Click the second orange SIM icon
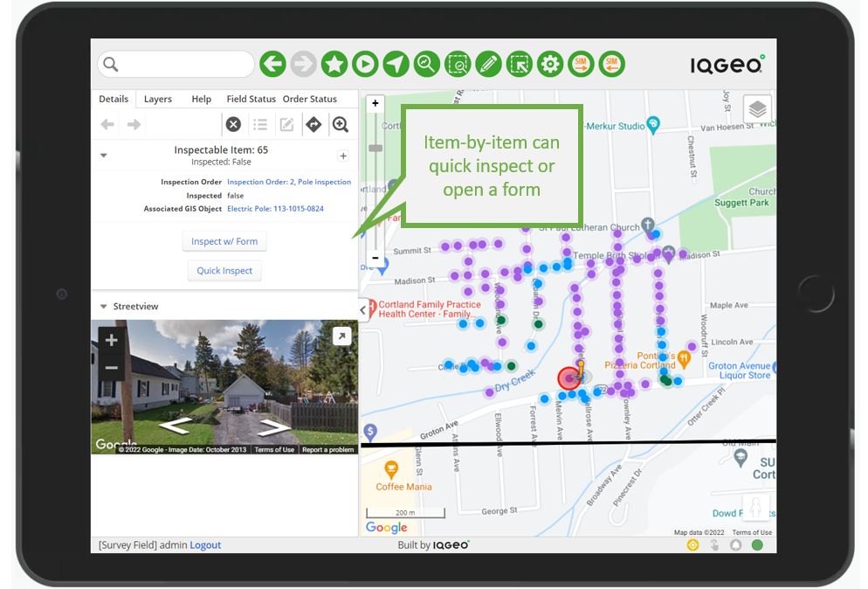The image size is (868, 589). pos(611,65)
